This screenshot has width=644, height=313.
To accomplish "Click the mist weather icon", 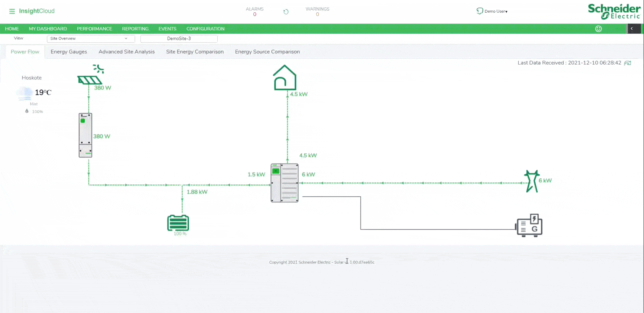I will [x=24, y=93].
